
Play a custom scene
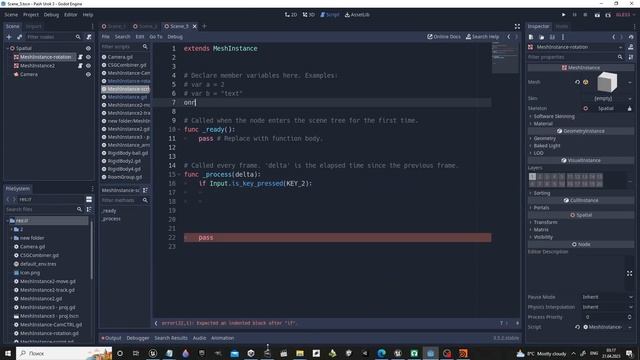pyautogui.click(x=608, y=15)
